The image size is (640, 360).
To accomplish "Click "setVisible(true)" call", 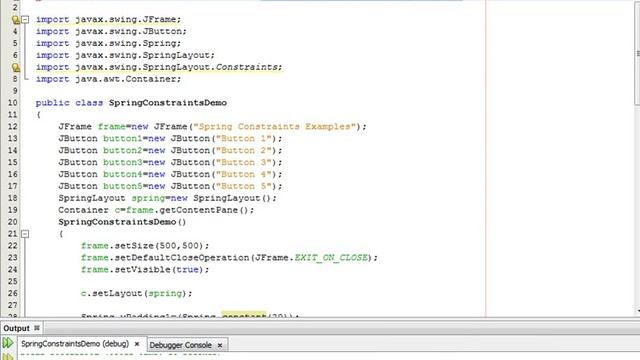I will click(159, 270).
